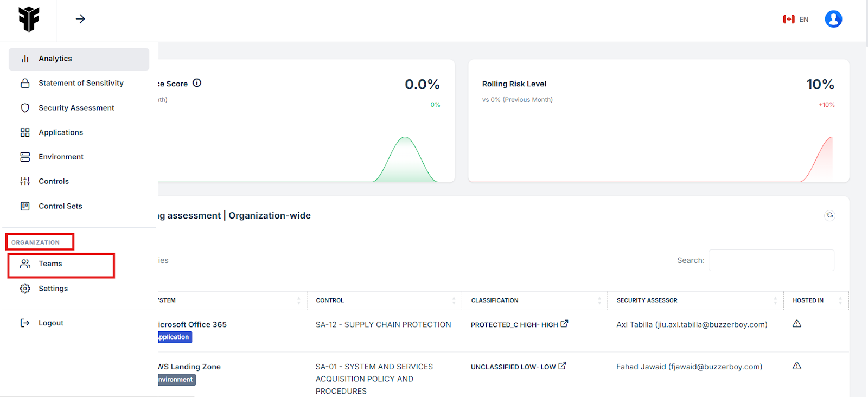Collapse sidebar using the arrow icon

(x=80, y=19)
